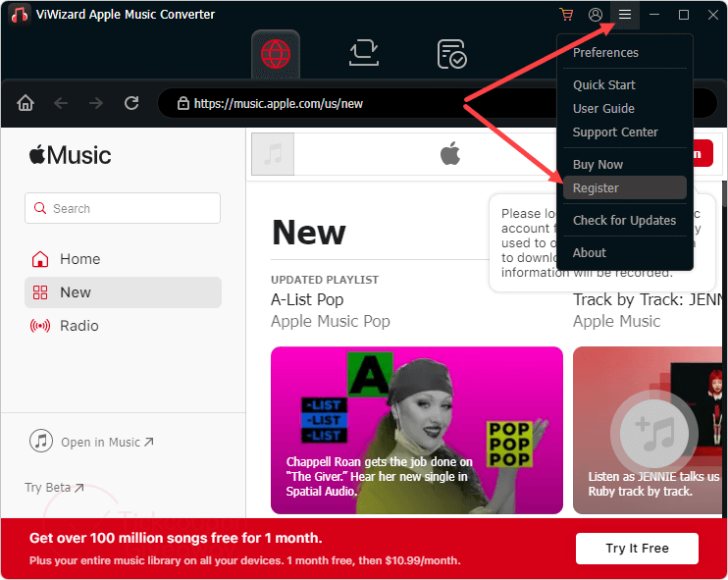This screenshot has height=580, width=728.
Task: Select the globe web browser tab
Action: point(276,54)
